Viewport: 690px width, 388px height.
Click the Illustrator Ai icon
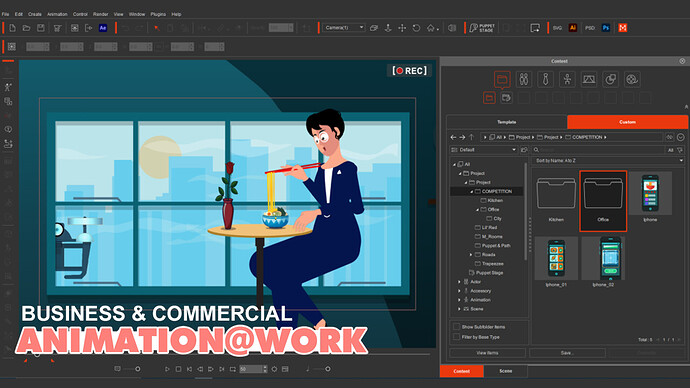pyautogui.click(x=573, y=28)
